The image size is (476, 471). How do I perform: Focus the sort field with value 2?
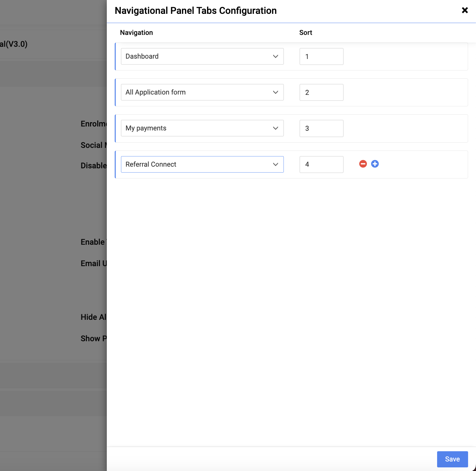[321, 92]
